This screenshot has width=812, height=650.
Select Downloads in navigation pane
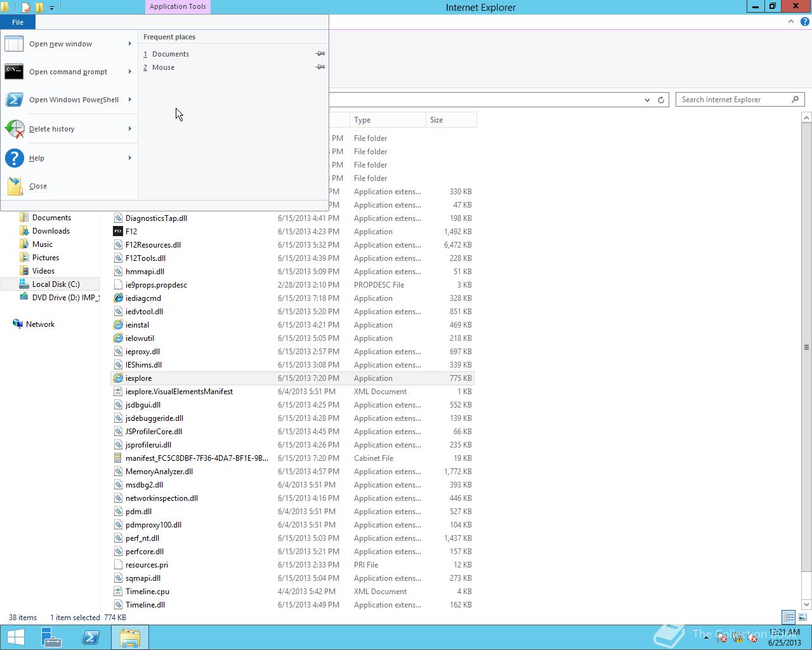[x=51, y=231]
